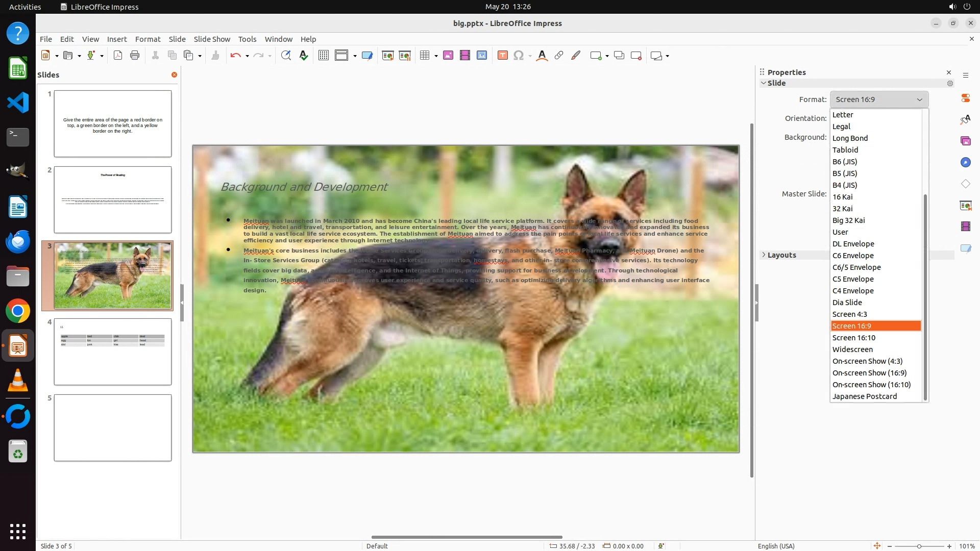Open Google Chrome from the dock
This screenshot has width=980, height=551.
[18, 311]
